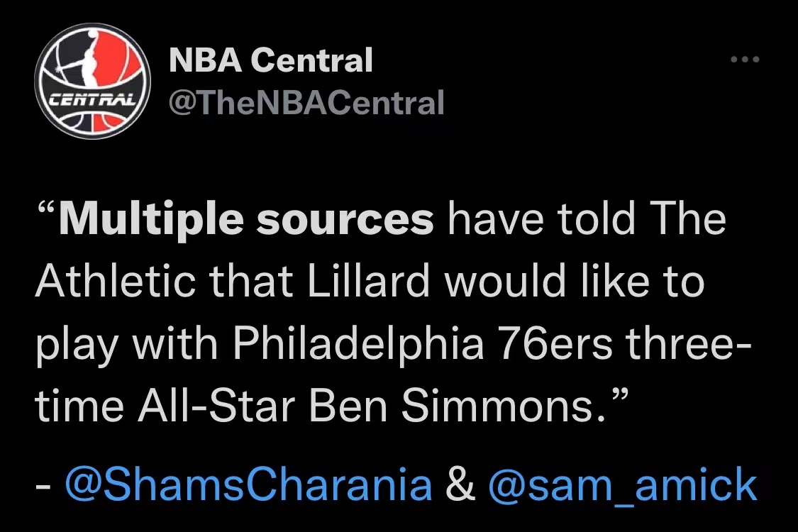The width and height of the screenshot is (798, 532).
Task: Click "The Athletic" text in the quote
Action: 381,250
